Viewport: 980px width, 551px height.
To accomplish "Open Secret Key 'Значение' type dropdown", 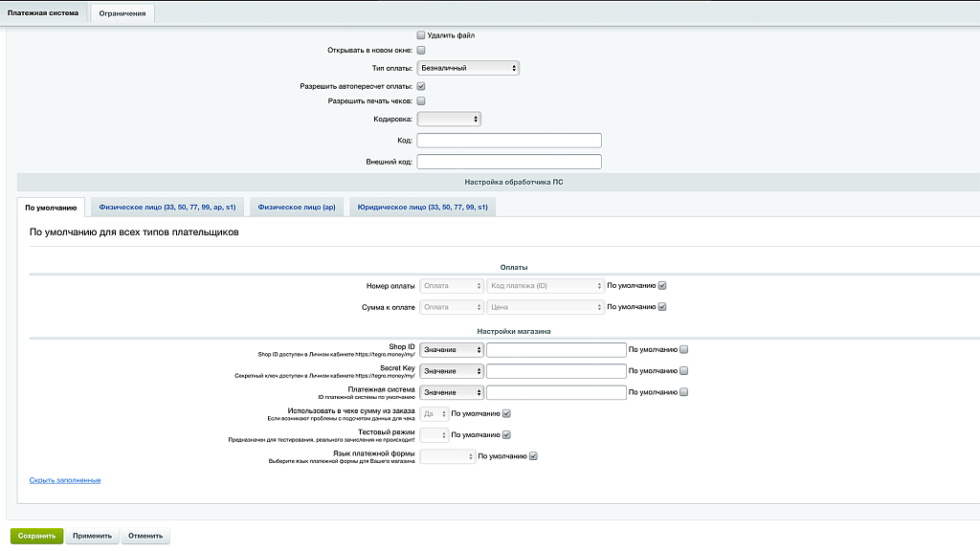I will tap(452, 370).
